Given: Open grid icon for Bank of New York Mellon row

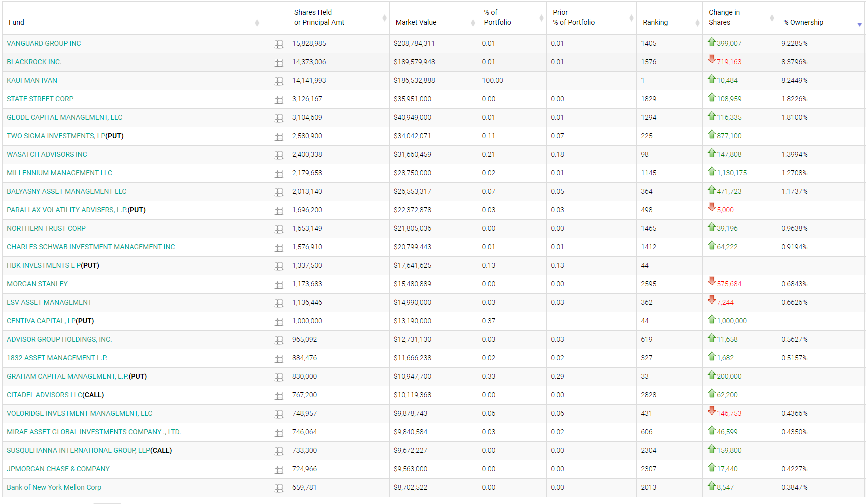Looking at the screenshot, I should [x=279, y=488].
